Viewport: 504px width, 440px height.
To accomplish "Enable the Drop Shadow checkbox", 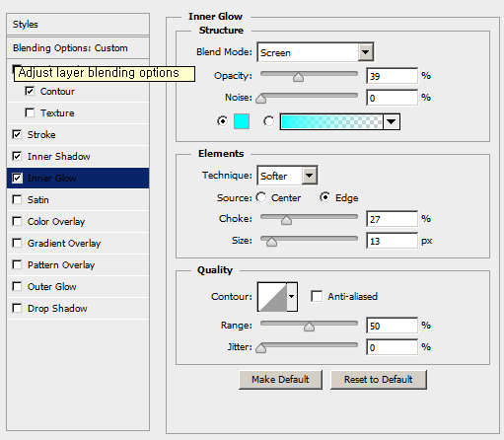I will (17, 308).
